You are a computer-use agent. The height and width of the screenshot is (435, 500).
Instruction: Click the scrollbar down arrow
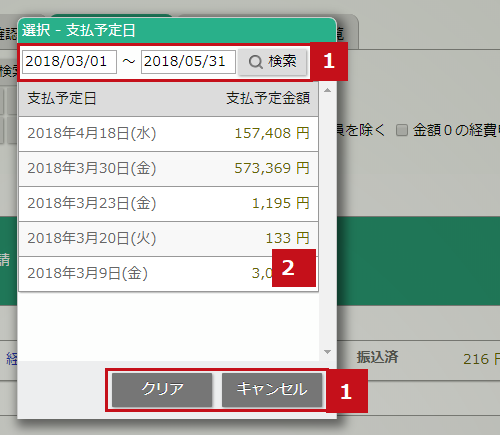[327, 352]
